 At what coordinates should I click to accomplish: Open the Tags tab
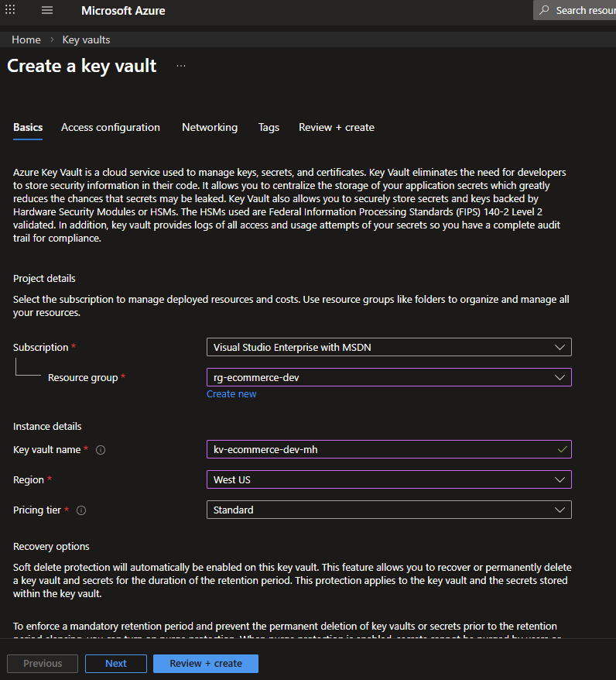tap(269, 128)
